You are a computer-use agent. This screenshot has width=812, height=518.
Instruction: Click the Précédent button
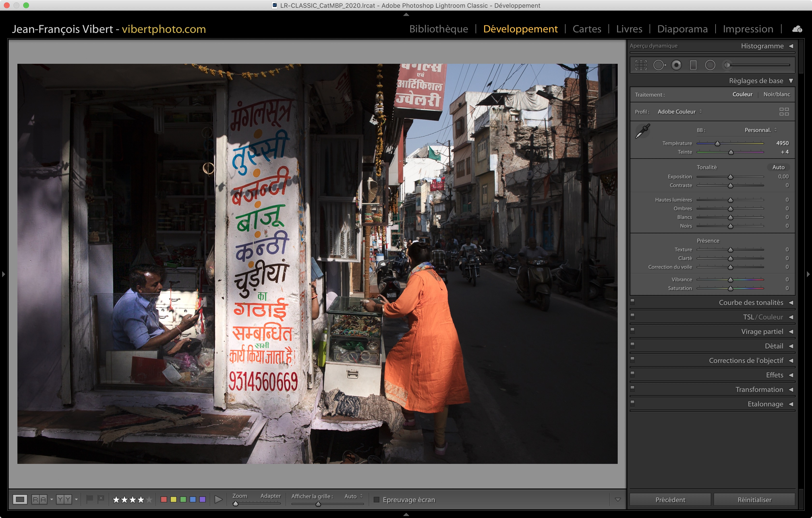670,499
